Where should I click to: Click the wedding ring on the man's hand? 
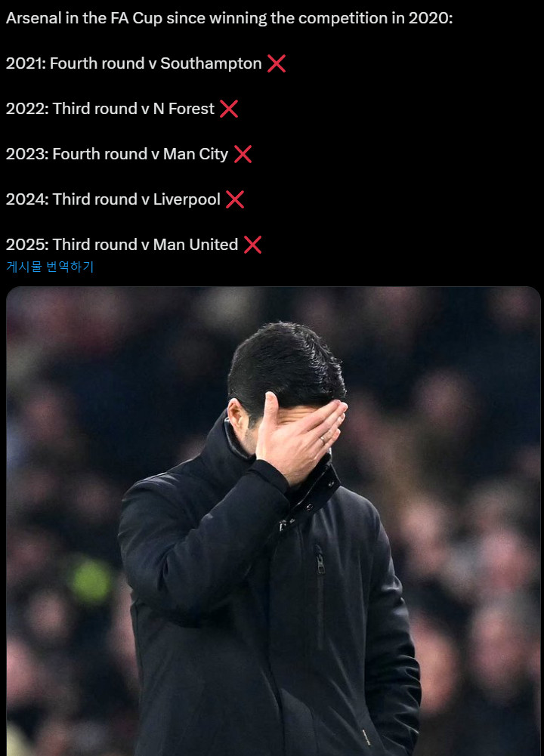click(x=323, y=440)
